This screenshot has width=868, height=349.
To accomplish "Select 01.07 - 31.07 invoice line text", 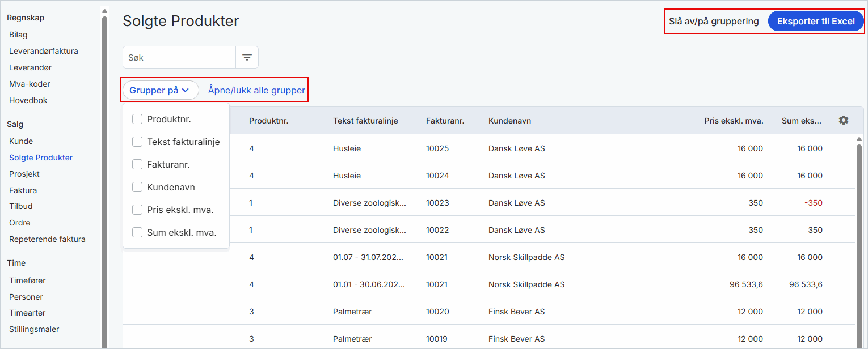I will [x=369, y=257].
